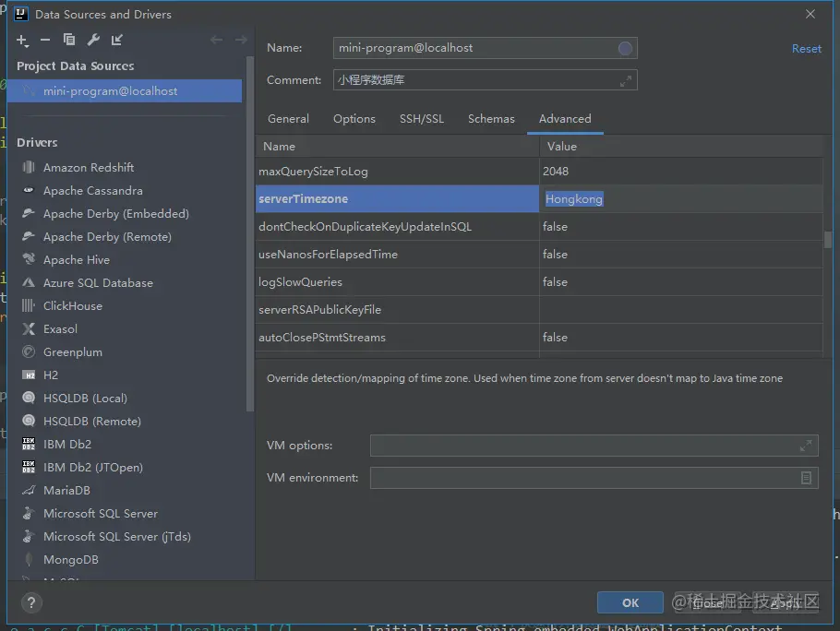Pick data source color circle

[625, 48]
